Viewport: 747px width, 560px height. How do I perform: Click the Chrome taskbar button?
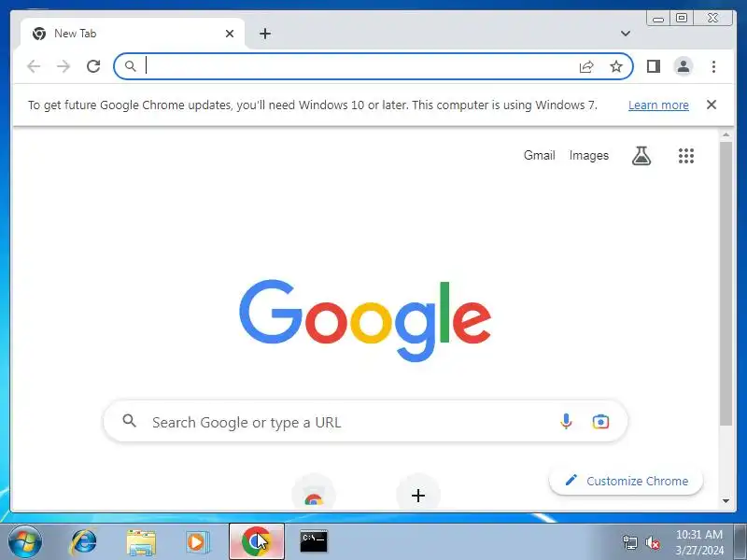pyautogui.click(x=257, y=541)
